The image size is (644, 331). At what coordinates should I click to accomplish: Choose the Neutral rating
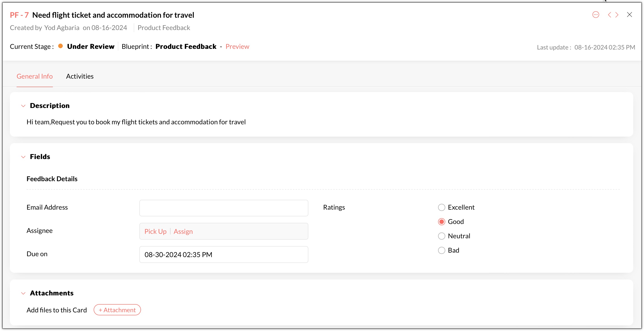[441, 236]
